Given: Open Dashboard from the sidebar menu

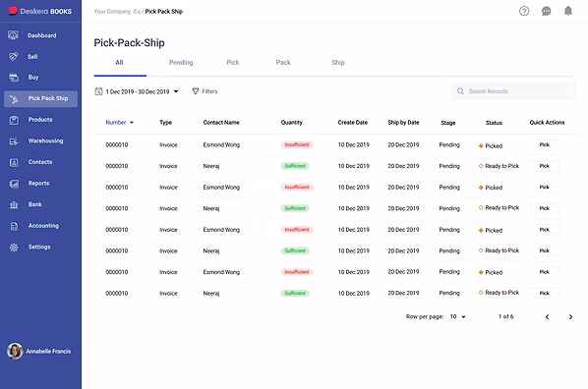Looking at the screenshot, I should (x=41, y=35).
